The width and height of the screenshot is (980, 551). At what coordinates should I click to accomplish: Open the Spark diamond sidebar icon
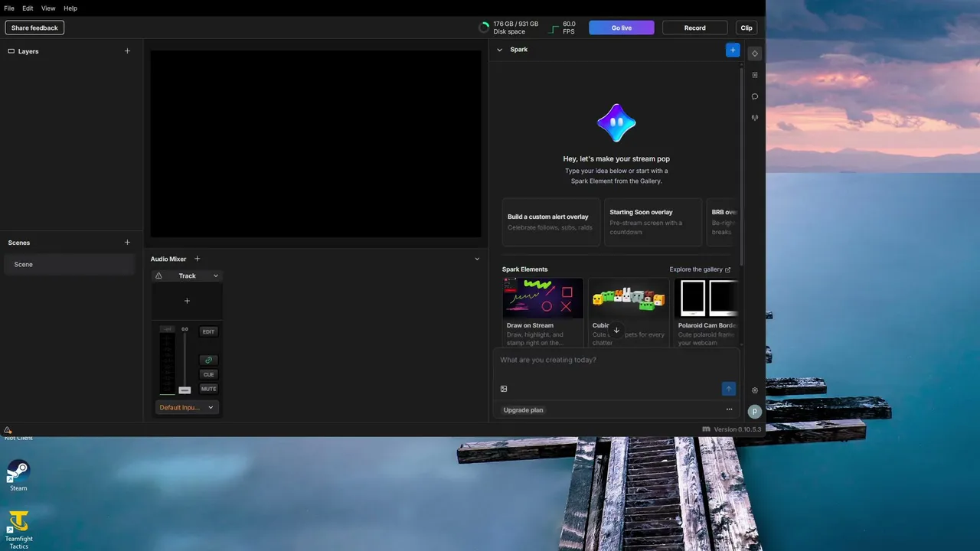coord(755,54)
